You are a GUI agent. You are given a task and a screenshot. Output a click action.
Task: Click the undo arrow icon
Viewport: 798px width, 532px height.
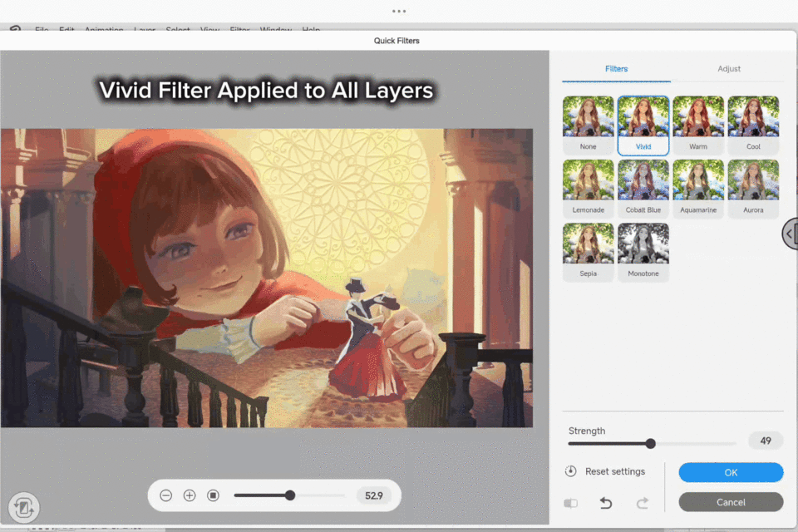[606, 503]
